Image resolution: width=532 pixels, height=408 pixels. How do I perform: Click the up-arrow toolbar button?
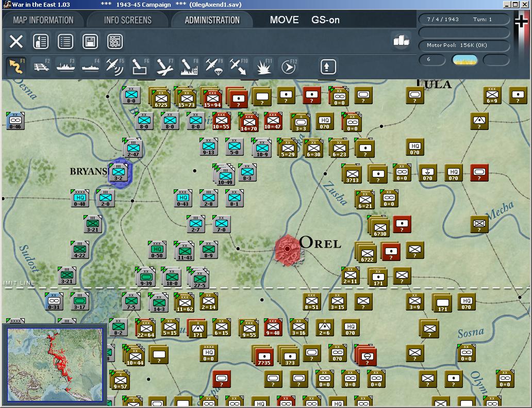pyautogui.click(x=328, y=67)
